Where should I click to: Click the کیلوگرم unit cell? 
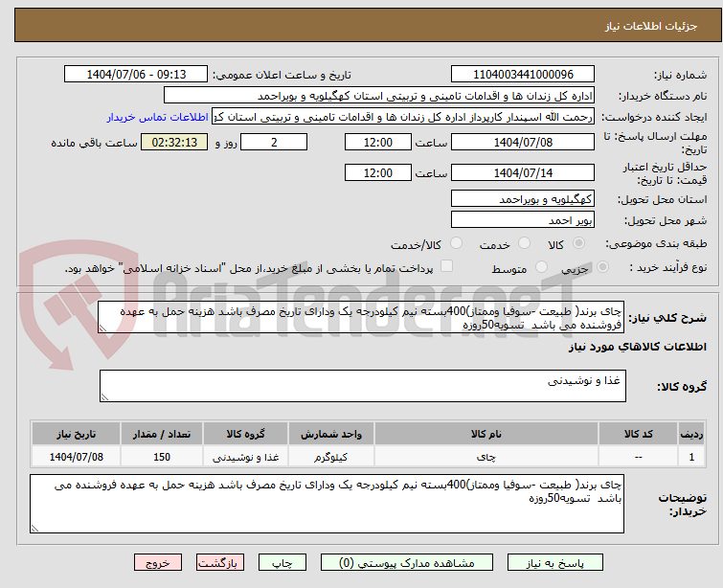tap(331, 457)
